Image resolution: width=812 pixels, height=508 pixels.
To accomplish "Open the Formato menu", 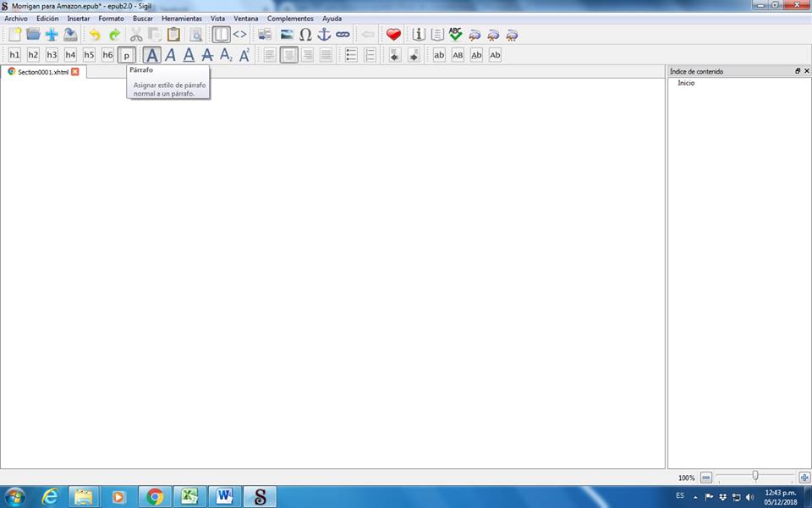I will 111,18.
